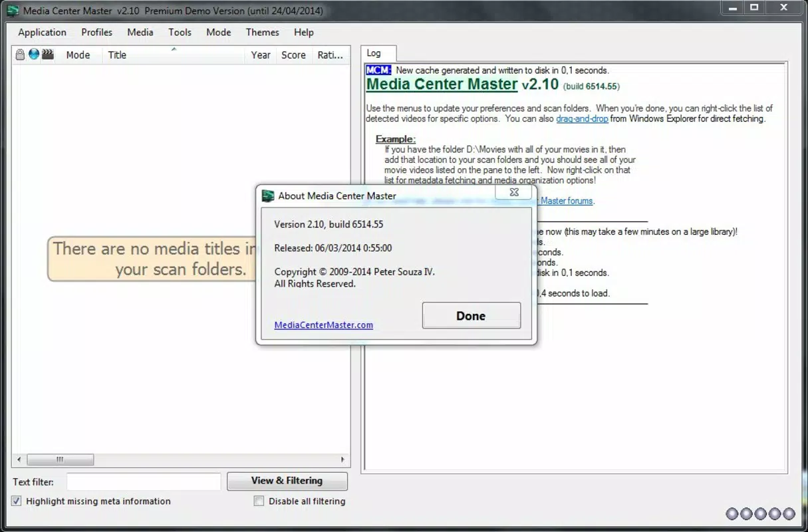Click the '(build 6514.55)' text in the log
Screen dimensions: 808x532
(592, 86)
